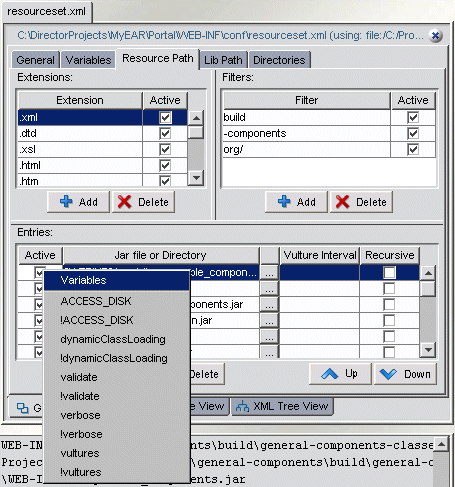Enable Recursive for the selected first entry
The image size is (455, 487).
(389, 272)
